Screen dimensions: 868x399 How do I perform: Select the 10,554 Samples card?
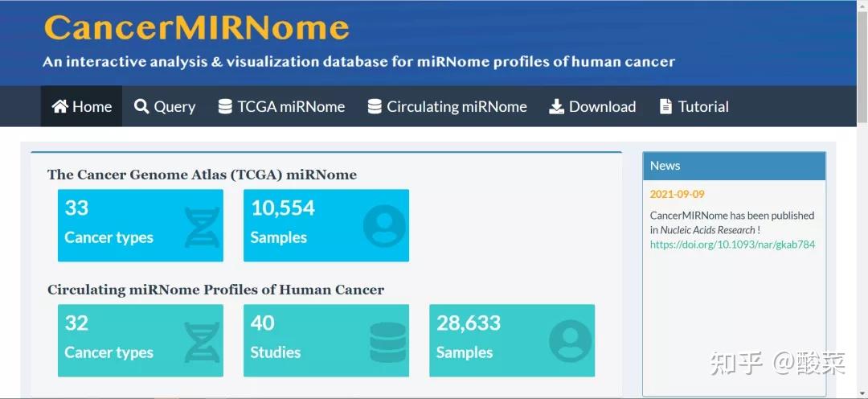coord(326,225)
